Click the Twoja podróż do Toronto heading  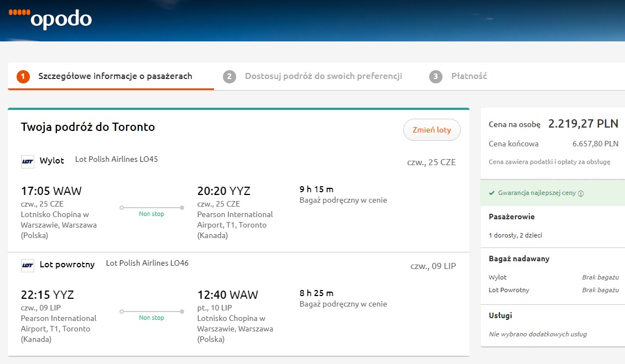tap(88, 127)
